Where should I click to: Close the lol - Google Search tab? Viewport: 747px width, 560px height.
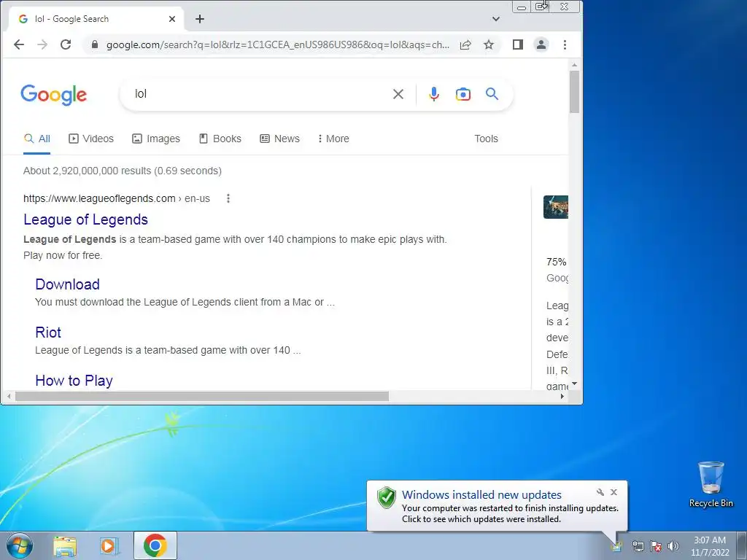172,19
